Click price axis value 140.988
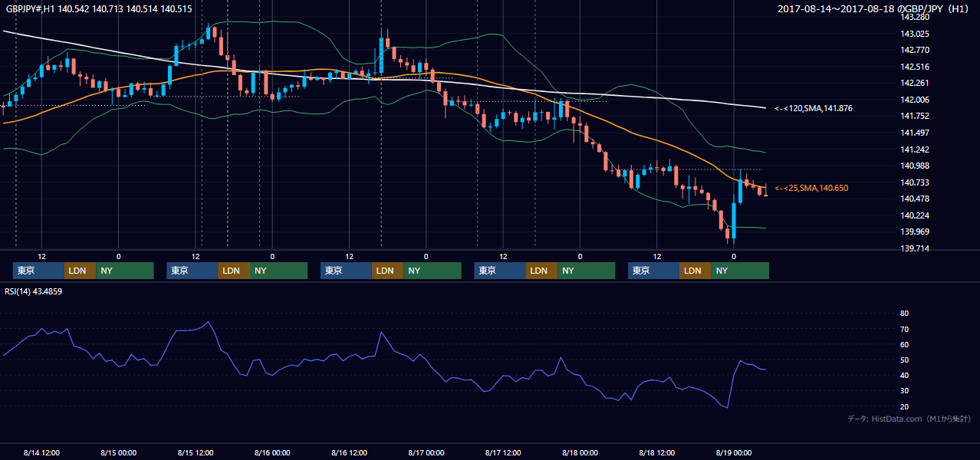 coord(915,166)
